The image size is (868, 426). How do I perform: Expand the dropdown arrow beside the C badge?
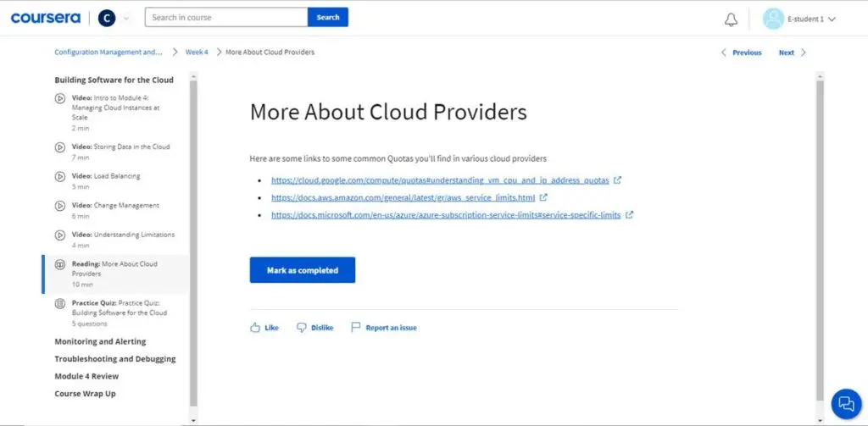tap(126, 19)
